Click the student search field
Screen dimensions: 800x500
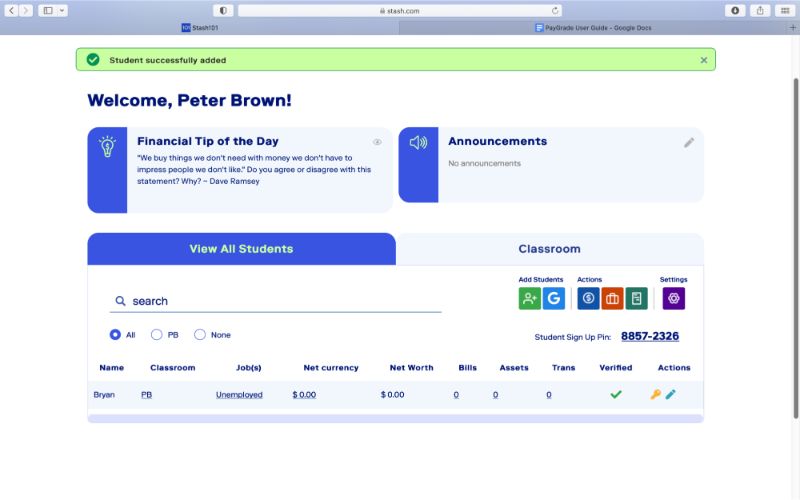tap(280, 301)
